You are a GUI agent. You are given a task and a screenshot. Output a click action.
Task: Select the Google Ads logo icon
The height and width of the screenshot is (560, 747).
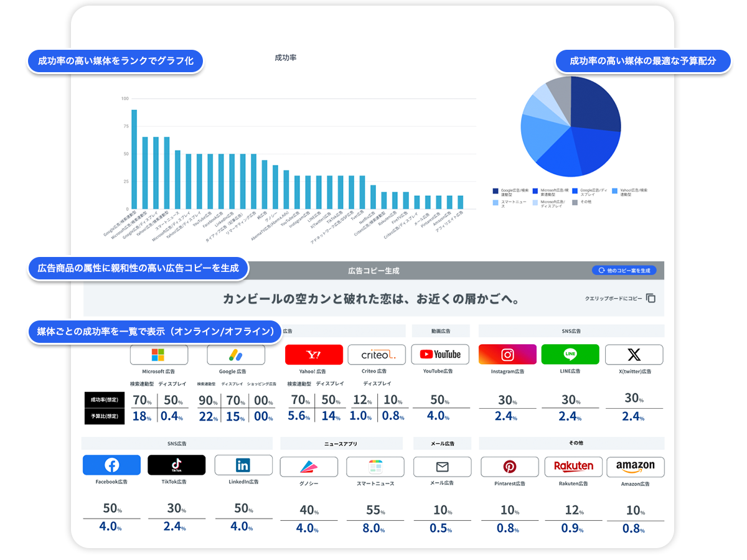(x=235, y=355)
